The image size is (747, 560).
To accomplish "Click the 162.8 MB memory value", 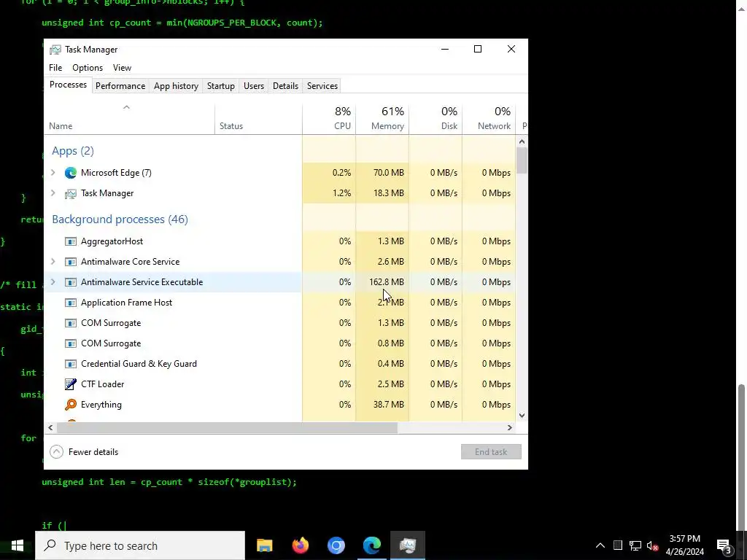I will pos(387,282).
